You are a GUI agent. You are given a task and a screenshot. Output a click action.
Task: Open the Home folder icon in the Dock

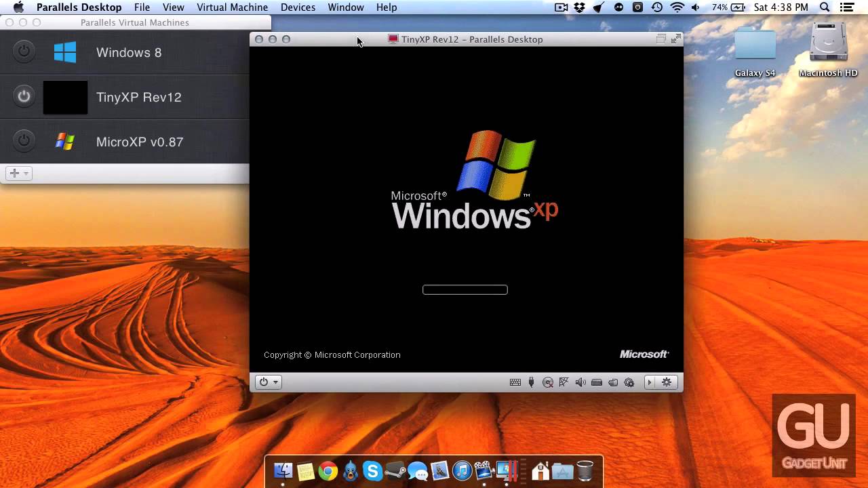540,470
